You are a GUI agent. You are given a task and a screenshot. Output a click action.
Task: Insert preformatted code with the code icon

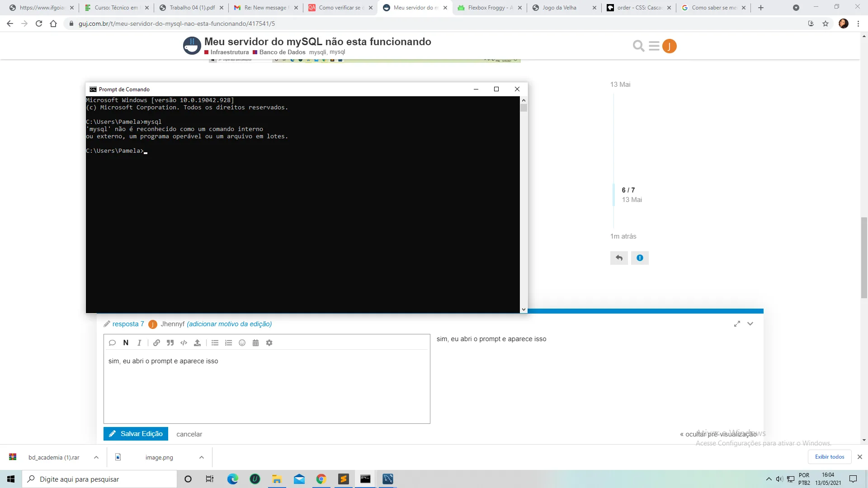click(x=184, y=343)
